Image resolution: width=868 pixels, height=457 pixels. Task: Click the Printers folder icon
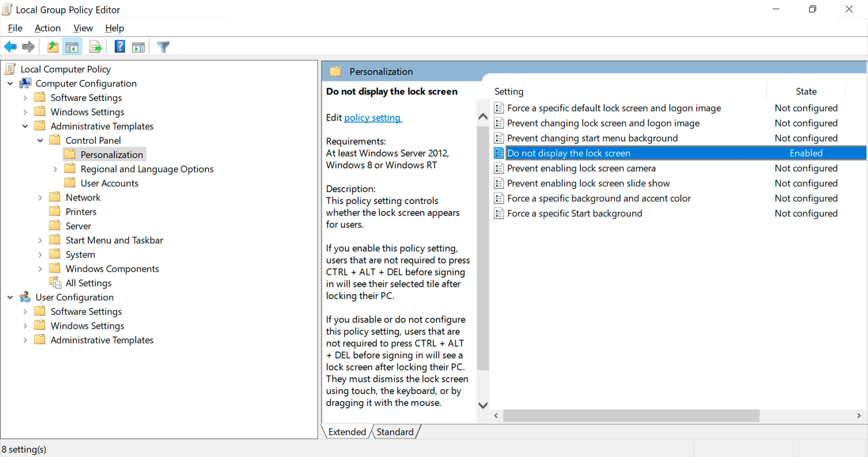click(x=55, y=211)
